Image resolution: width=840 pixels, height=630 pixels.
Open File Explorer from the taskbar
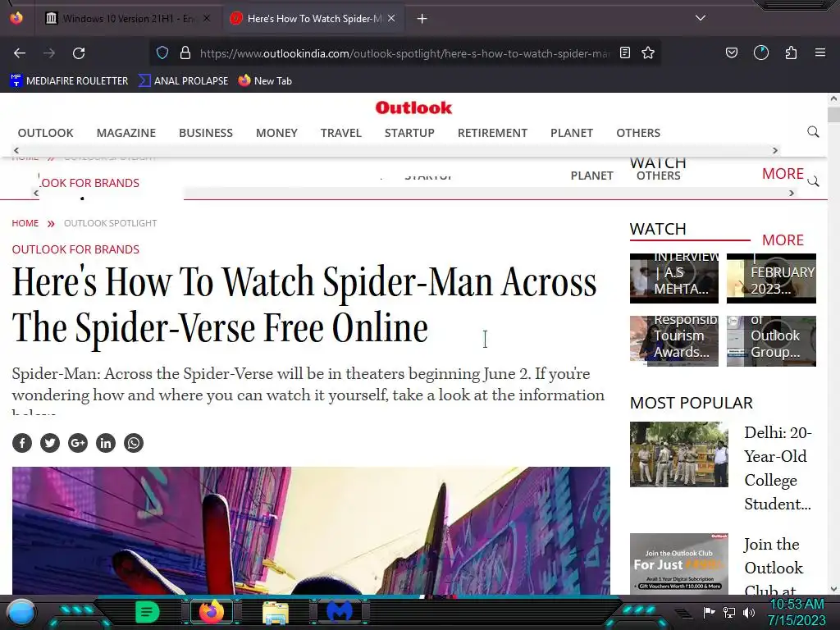point(276,613)
